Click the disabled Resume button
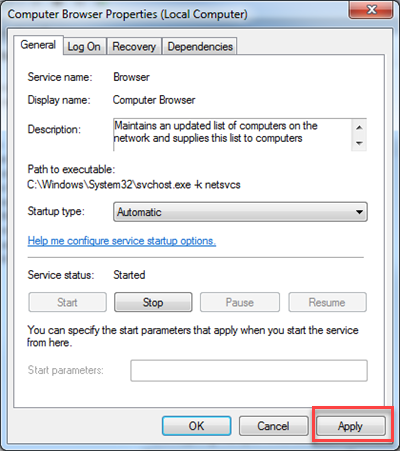Image resolution: width=400 pixels, height=451 pixels. coord(327,302)
